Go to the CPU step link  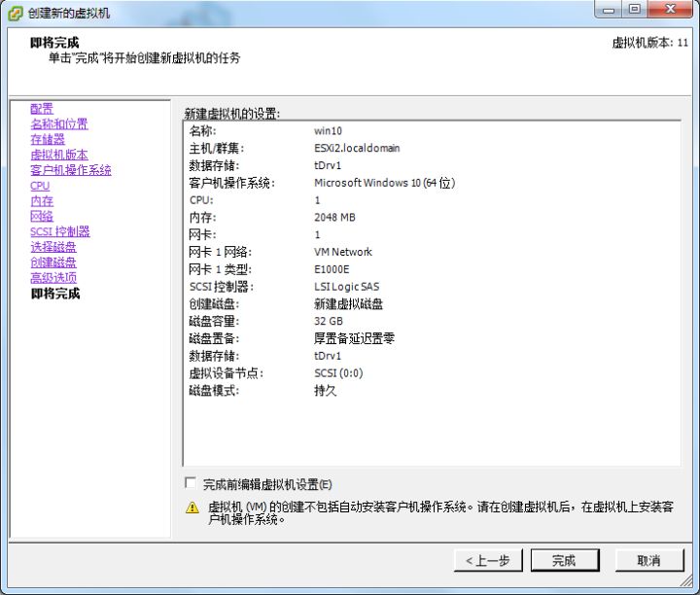[40, 186]
